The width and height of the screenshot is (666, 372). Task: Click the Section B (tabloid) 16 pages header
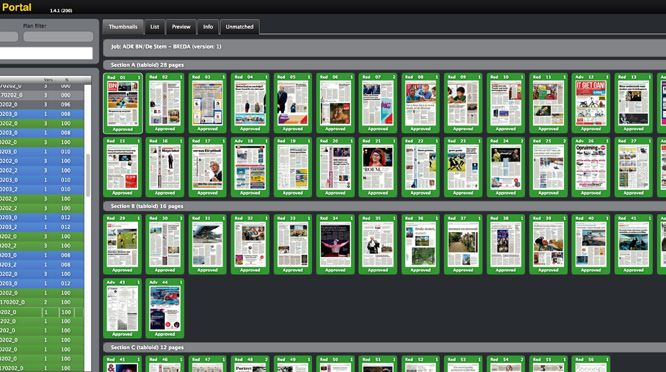[147, 206]
